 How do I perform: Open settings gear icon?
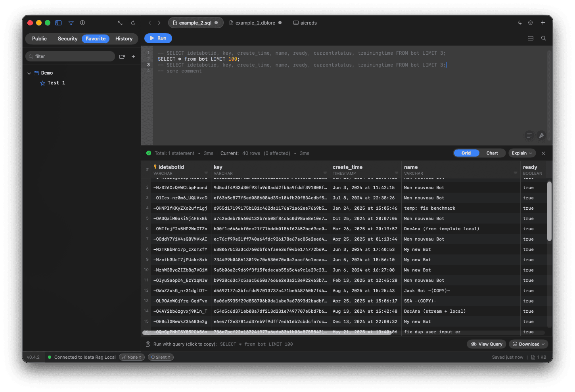(531, 23)
